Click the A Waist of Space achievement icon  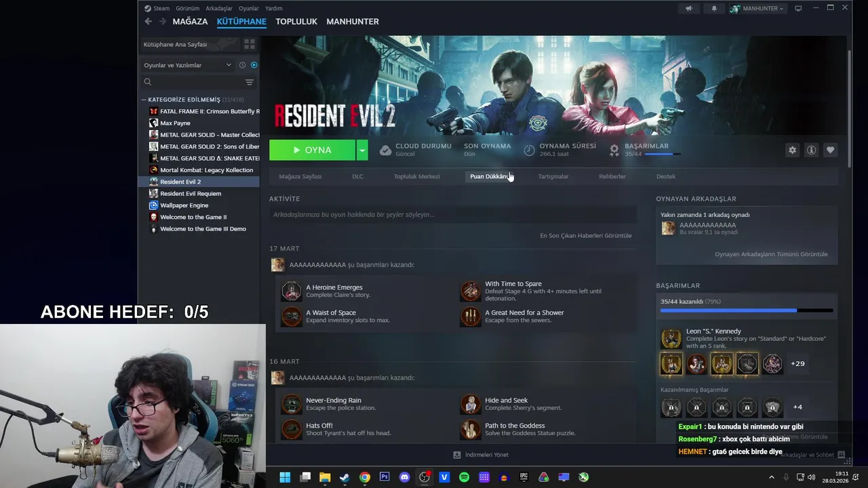[292, 317]
